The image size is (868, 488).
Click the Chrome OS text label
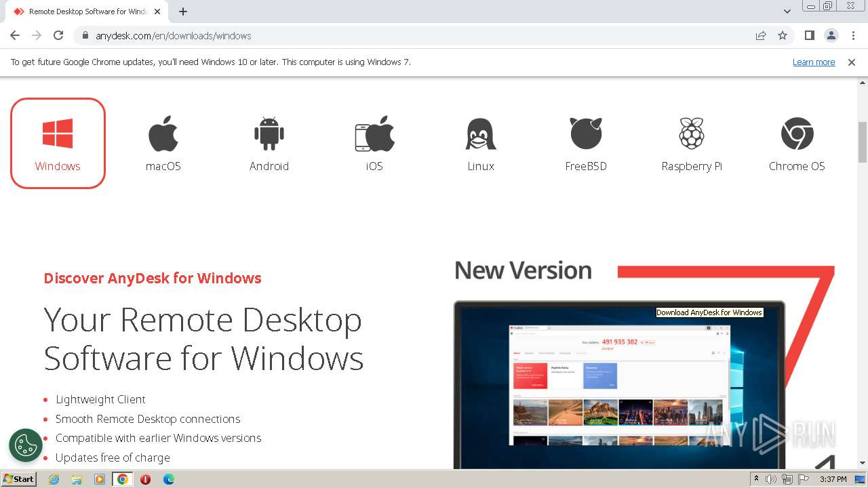(x=797, y=166)
